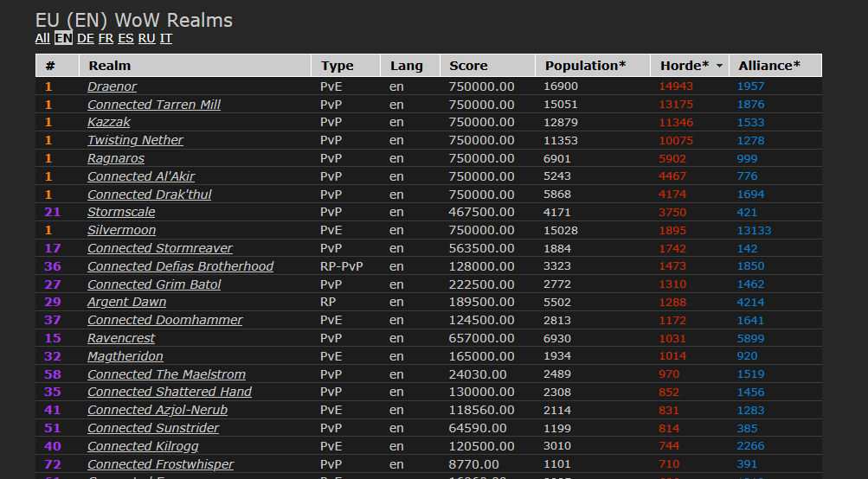Click the score 8770.00

[x=474, y=464]
